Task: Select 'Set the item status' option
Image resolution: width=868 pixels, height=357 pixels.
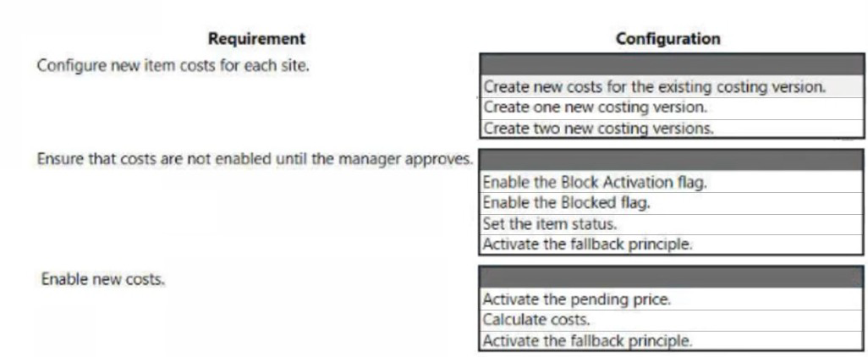Action: point(550,223)
